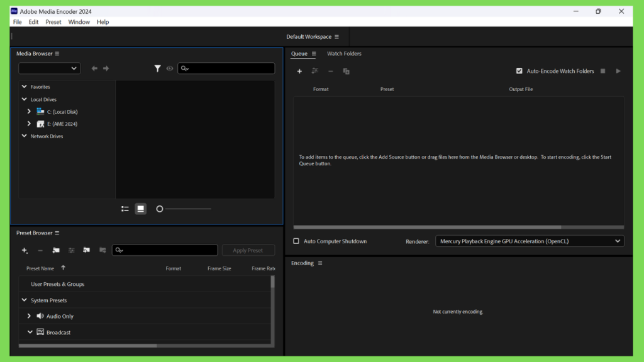Click the Media Browser search field
644x362 pixels.
[226, 69]
